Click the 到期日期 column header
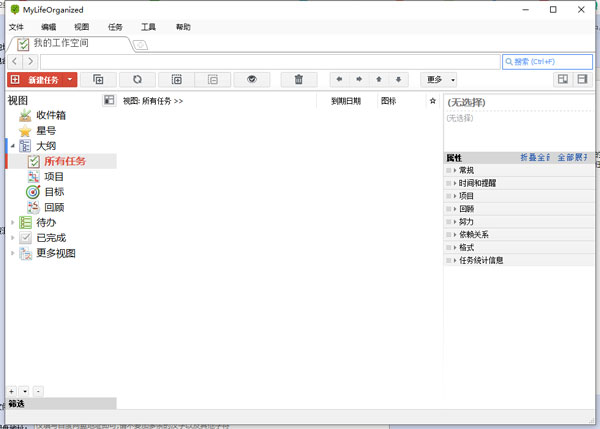 point(346,101)
